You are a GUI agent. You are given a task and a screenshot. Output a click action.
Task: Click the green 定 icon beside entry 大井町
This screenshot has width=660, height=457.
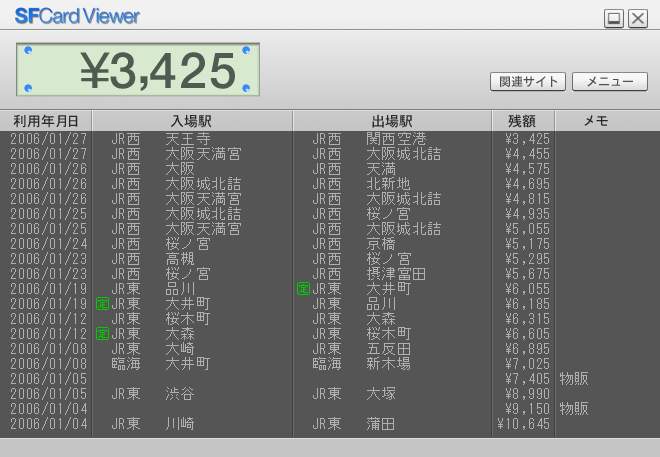[103, 303]
